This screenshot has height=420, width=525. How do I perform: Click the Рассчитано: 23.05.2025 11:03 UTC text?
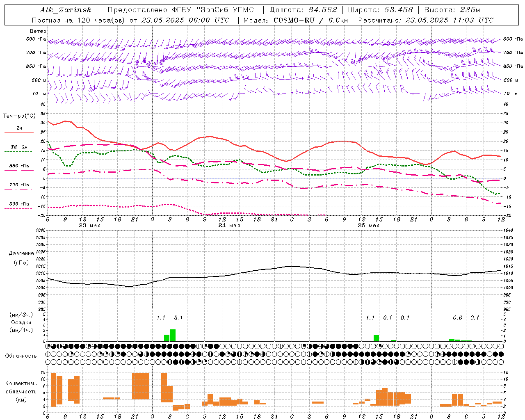[426, 20]
